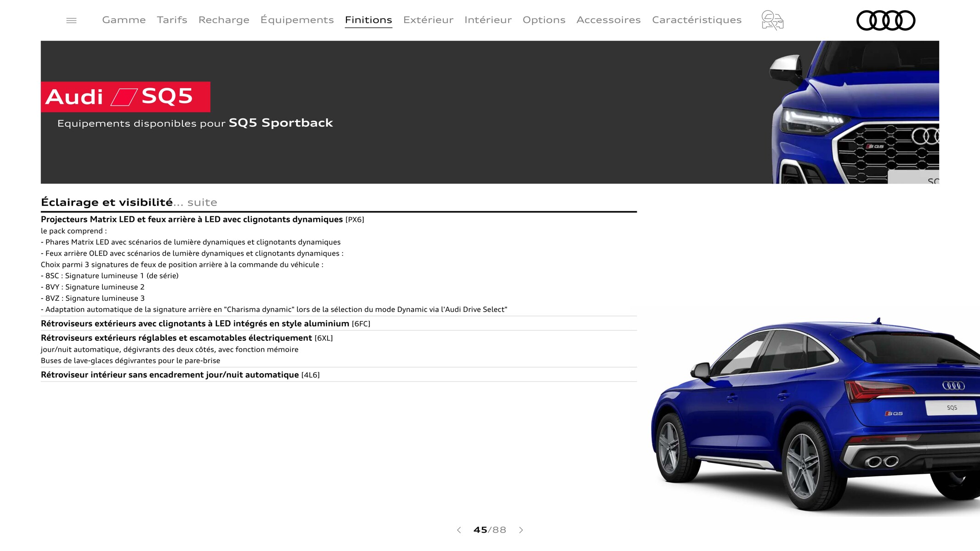Open the Extérieur tab
Image resolution: width=980 pixels, height=551 pixels.
[428, 20]
